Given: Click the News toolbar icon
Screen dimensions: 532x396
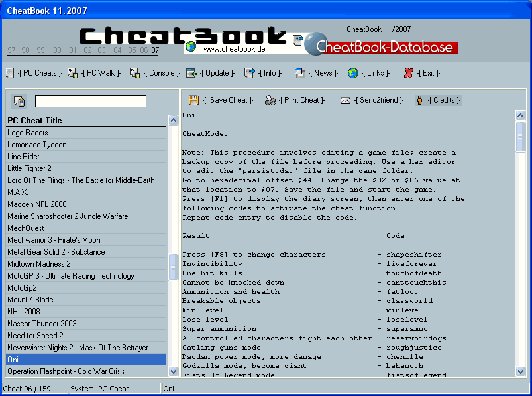Looking at the screenshot, I should click(x=300, y=73).
